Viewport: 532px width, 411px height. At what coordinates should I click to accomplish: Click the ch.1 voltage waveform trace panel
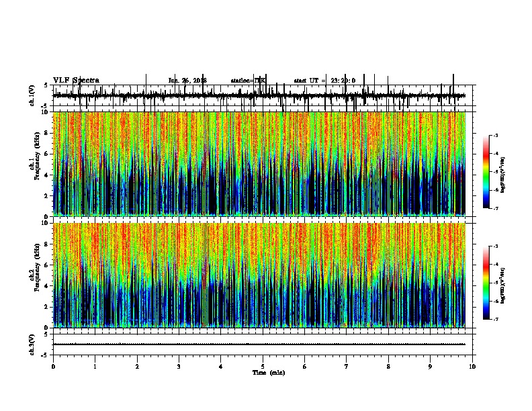[x=263, y=95]
